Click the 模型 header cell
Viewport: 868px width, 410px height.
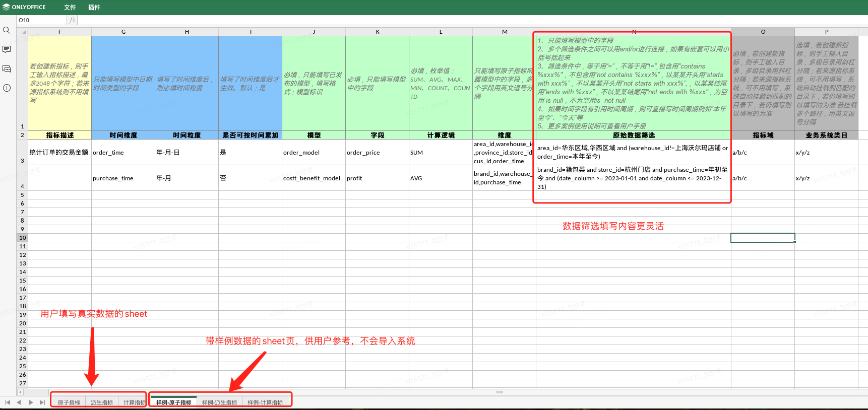(314, 135)
